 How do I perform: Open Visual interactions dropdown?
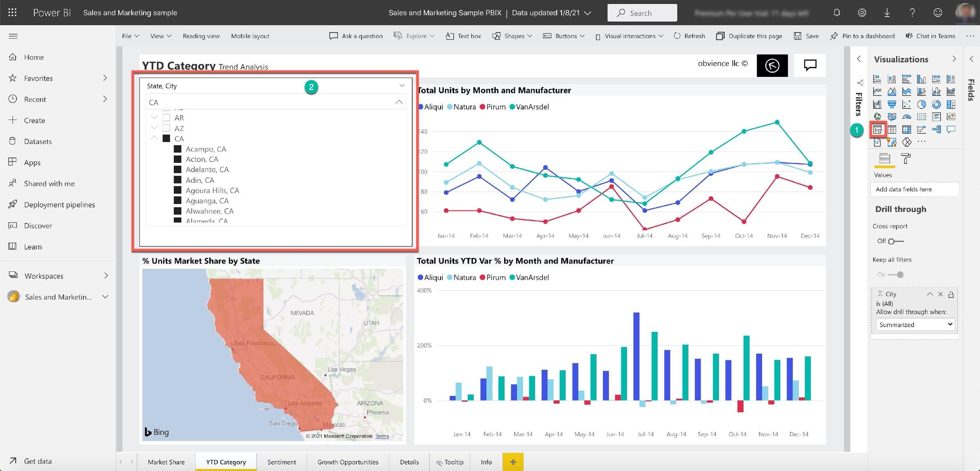point(629,36)
